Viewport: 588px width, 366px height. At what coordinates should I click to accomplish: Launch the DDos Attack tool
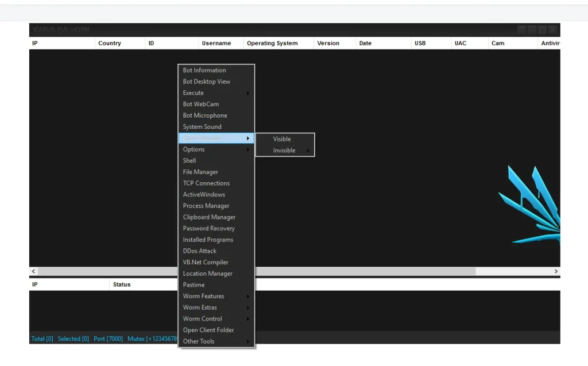[199, 251]
